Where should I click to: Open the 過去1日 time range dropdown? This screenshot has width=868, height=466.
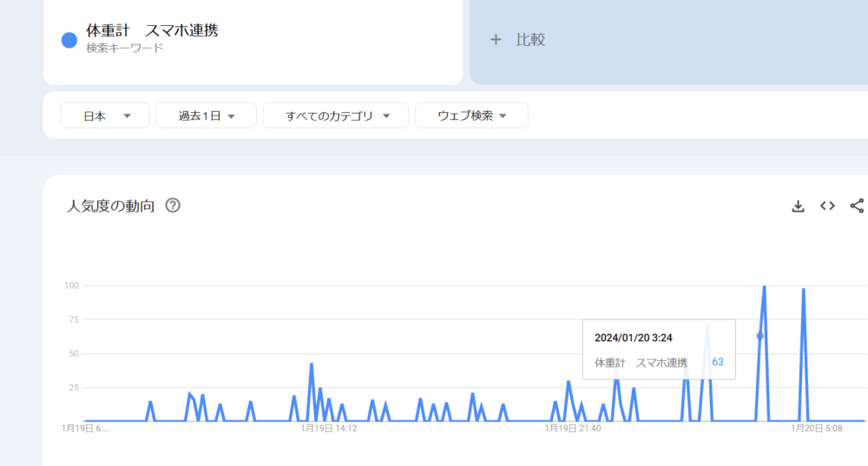(x=206, y=115)
